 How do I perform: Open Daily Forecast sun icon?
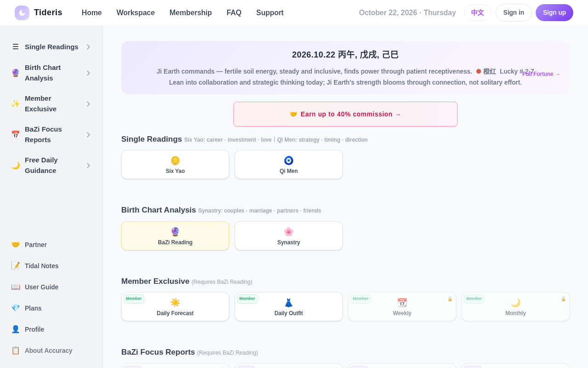[x=175, y=303]
